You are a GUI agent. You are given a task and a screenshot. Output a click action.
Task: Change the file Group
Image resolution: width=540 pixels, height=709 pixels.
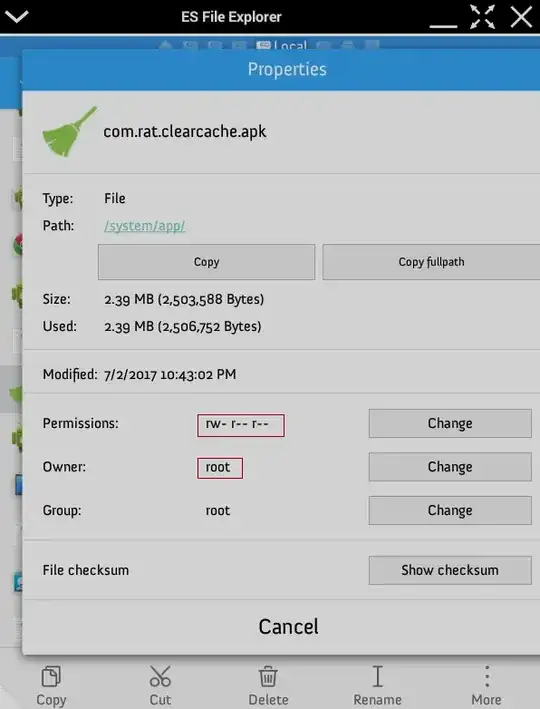pyautogui.click(x=450, y=510)
